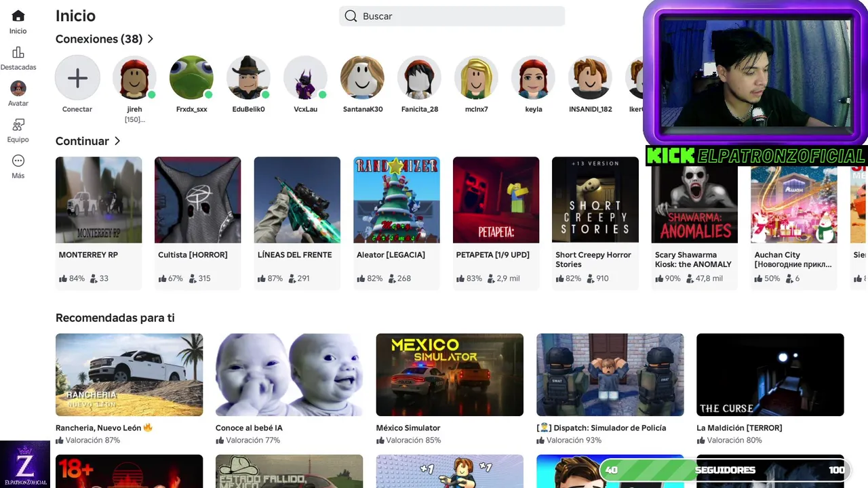Click the ElPatronZoficial Z logo

point(25,464)
